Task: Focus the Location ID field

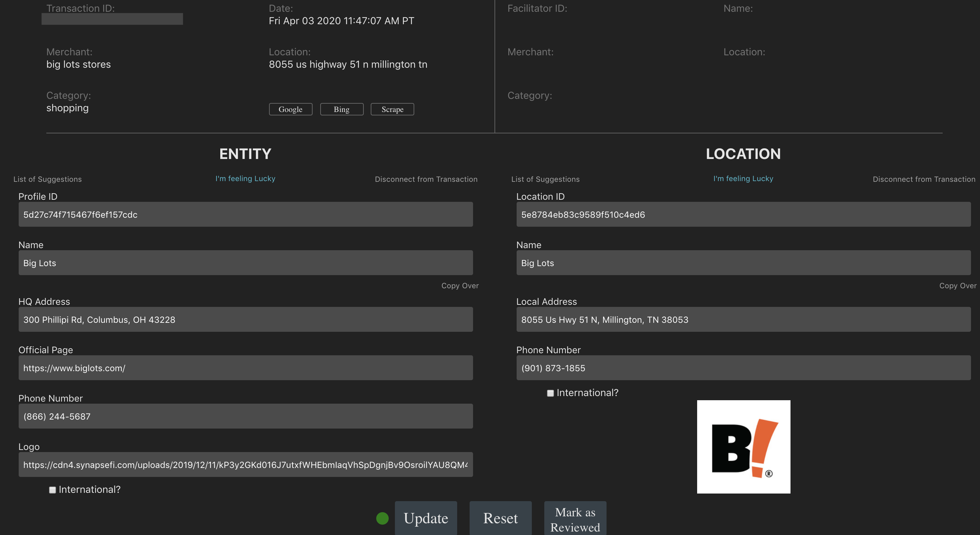Action: click(x=743, y=215)
